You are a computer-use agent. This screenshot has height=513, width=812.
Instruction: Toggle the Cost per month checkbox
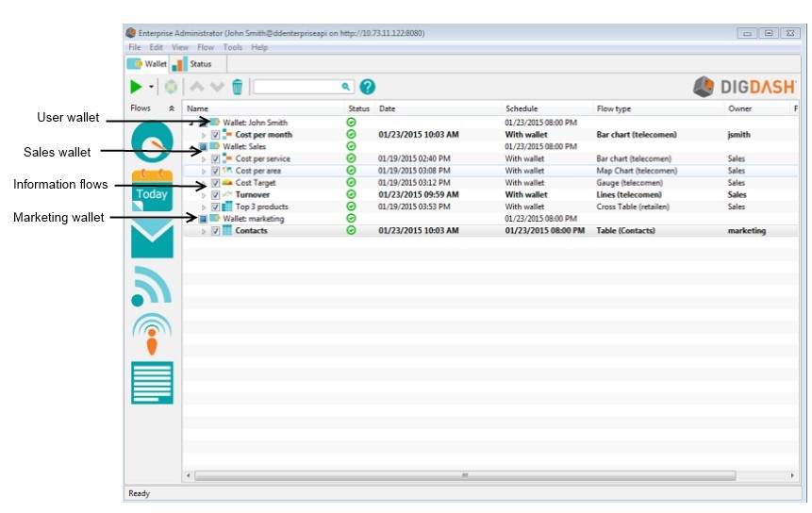tap(215, 135)
